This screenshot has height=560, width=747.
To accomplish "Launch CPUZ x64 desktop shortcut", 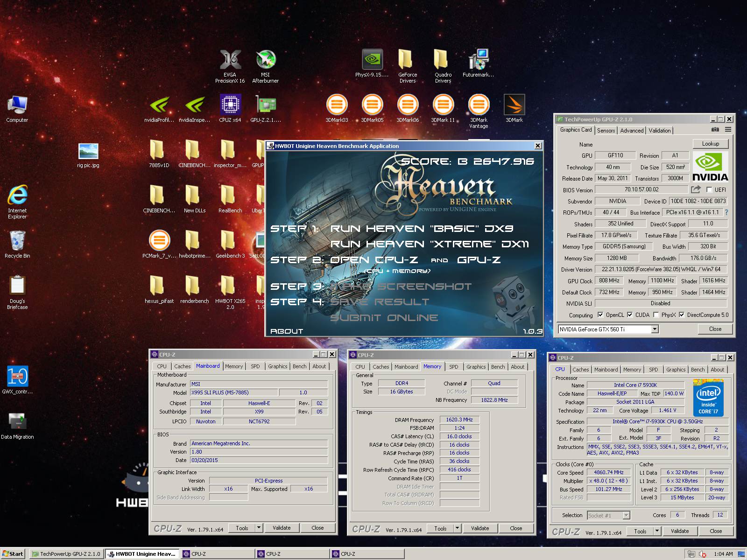I will pyautogui.click(x=230, y=108).
